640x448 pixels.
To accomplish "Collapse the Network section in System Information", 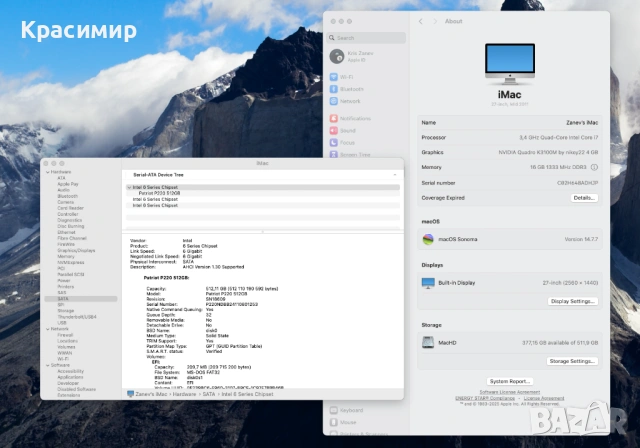I will pos(48,329).
